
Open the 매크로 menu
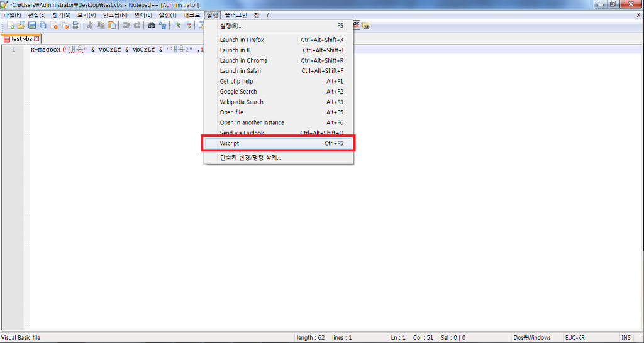[x=192, y=15]
